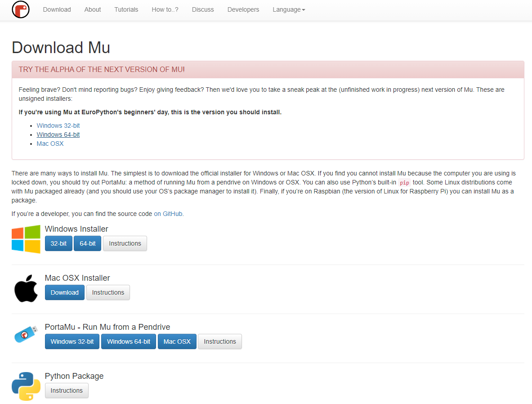Click the 'Windows Installer' heading
This screenshot has width=532, height=404.
76,229
